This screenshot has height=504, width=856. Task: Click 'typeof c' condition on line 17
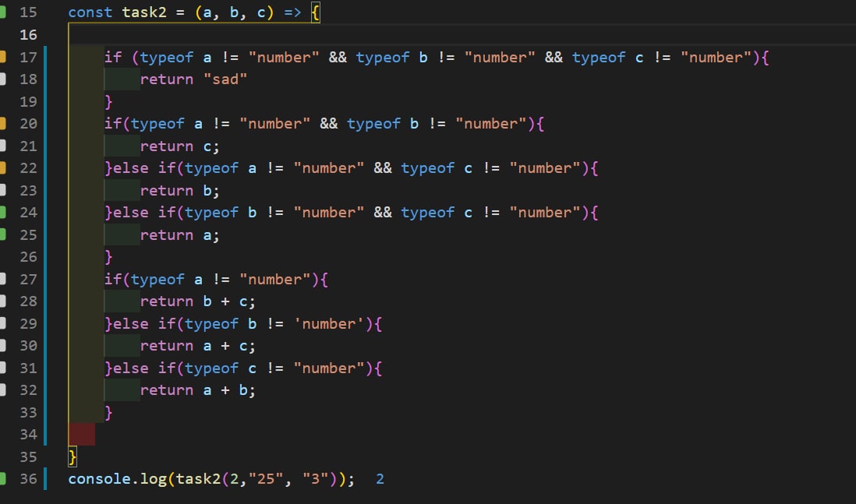point(607,58)
